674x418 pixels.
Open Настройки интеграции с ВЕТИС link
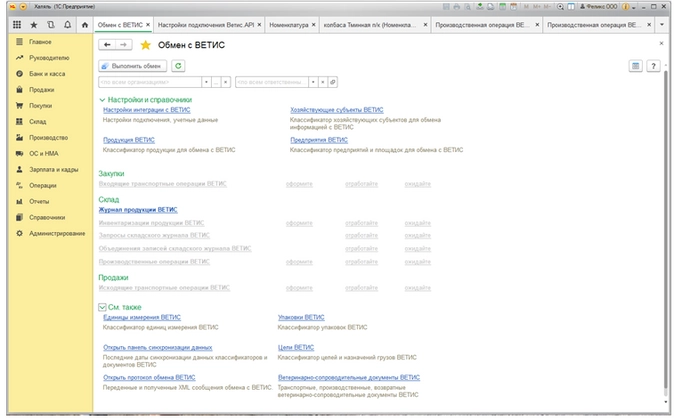146,110
